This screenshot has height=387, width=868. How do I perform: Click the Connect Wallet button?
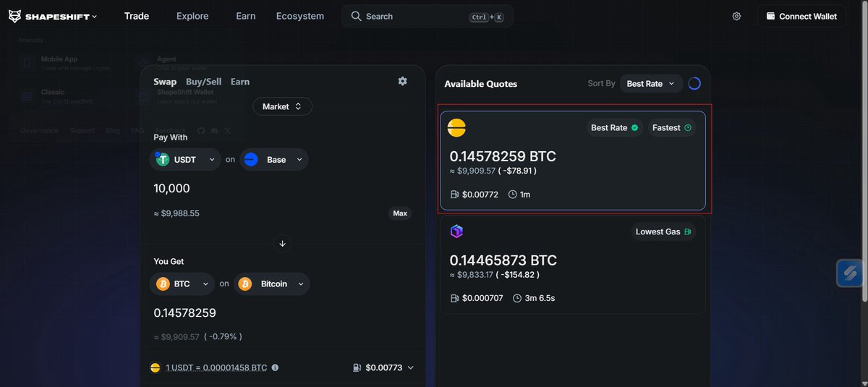(x=801, y=16)
